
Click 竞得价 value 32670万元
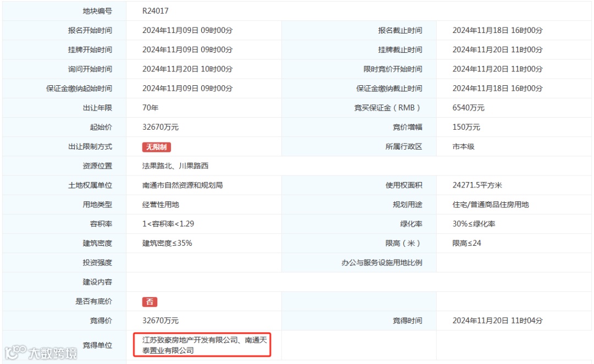tap(160, 321)
